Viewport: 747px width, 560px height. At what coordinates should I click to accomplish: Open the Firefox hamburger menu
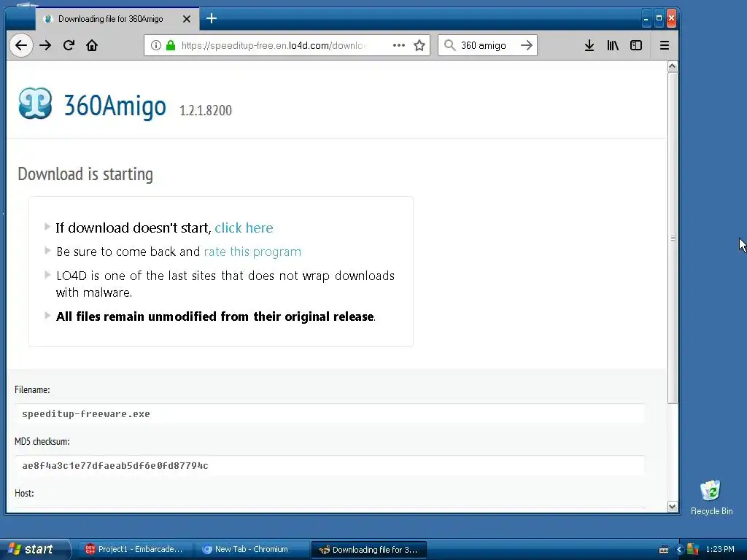point(665,45)
